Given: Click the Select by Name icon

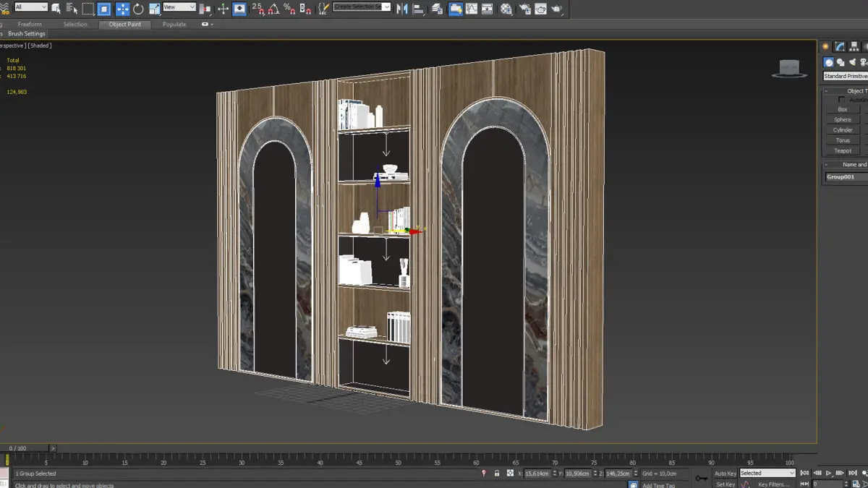Looking at the screenshot, I should pos(72,9).
